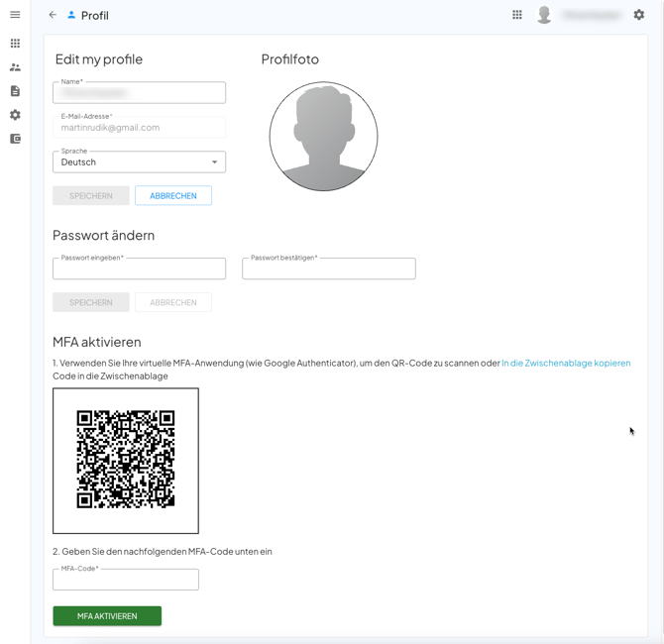
Task: Click the back arrow beside Profil
Action: tap(53, 15)
